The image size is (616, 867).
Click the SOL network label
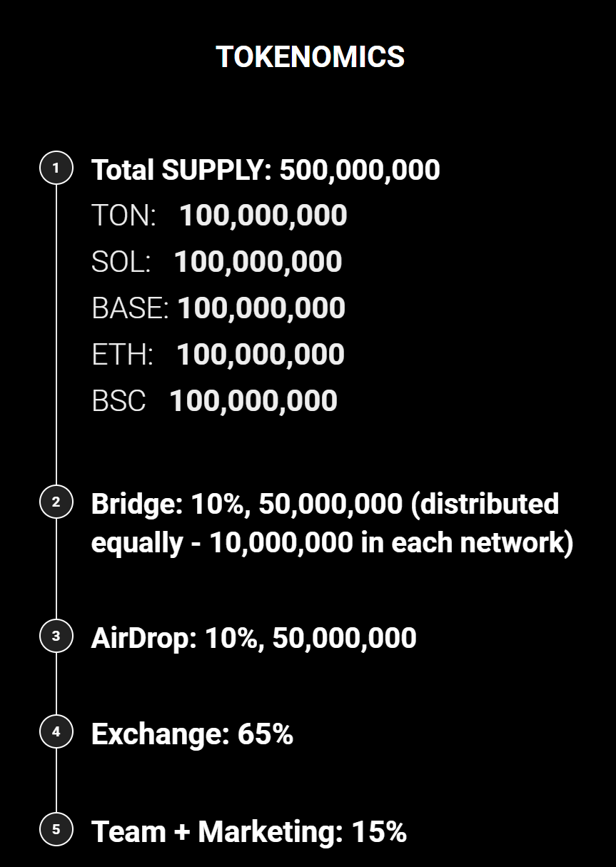(x=121, y=262)
